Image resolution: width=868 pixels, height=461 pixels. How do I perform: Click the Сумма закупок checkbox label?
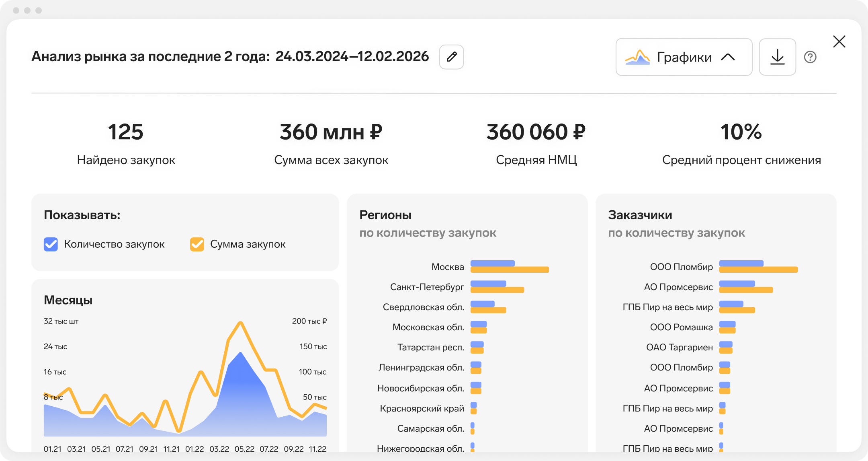248,244
